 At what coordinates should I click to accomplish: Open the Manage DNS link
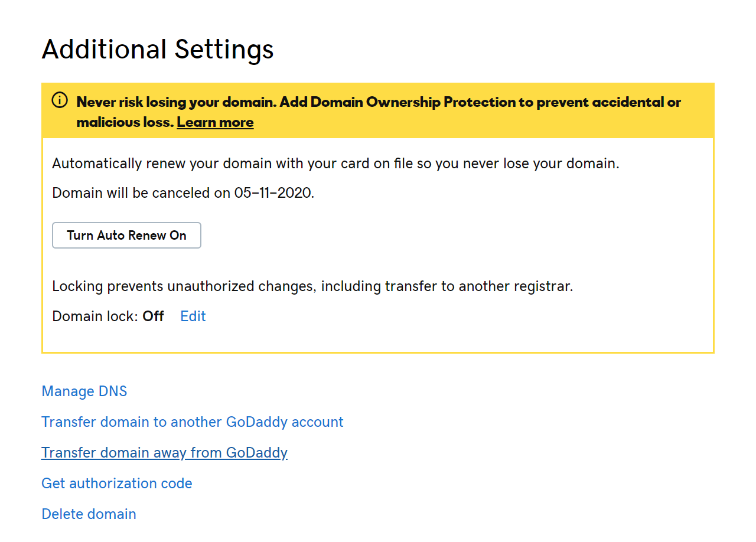[84, 391]
